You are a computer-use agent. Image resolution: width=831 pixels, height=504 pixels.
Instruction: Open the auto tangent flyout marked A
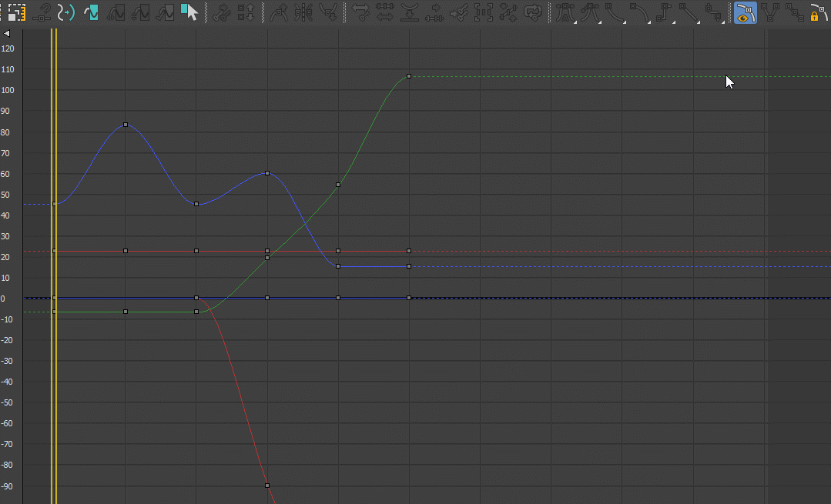[x=566, y=12]
